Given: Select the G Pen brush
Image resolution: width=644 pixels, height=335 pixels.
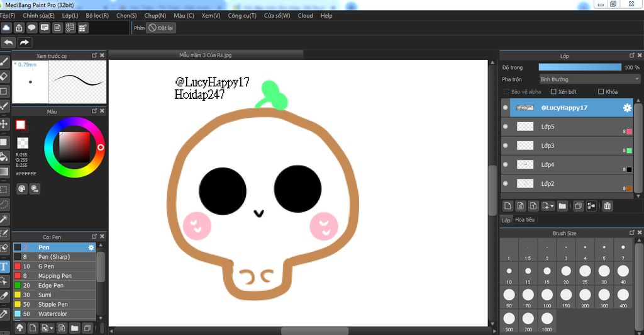Looking at the screenshot, I should 55,266.
